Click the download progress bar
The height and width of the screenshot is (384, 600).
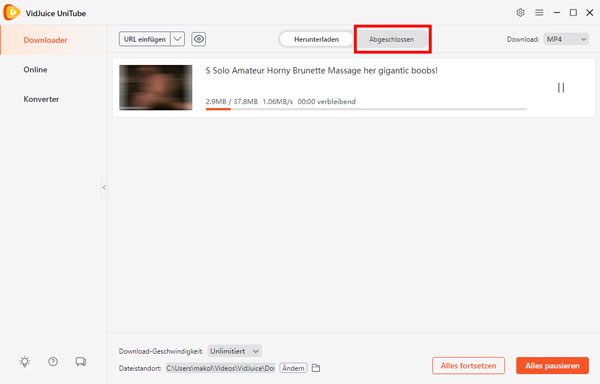point(366,109)
